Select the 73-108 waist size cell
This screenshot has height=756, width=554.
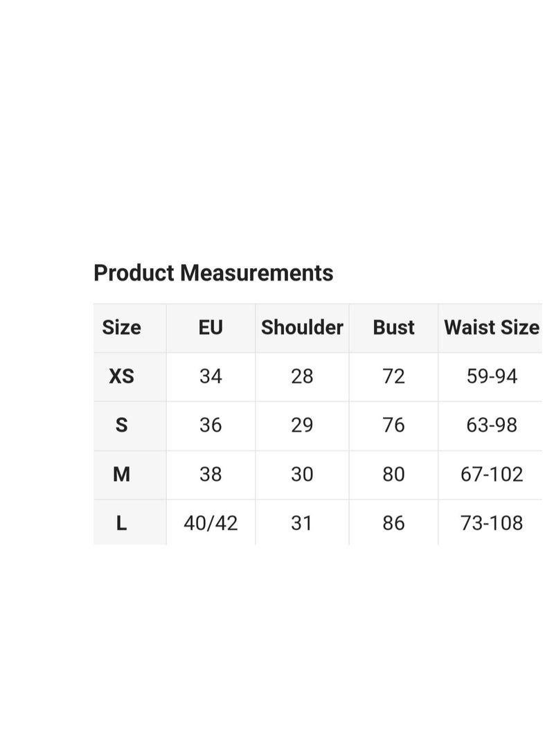(492, 523)
